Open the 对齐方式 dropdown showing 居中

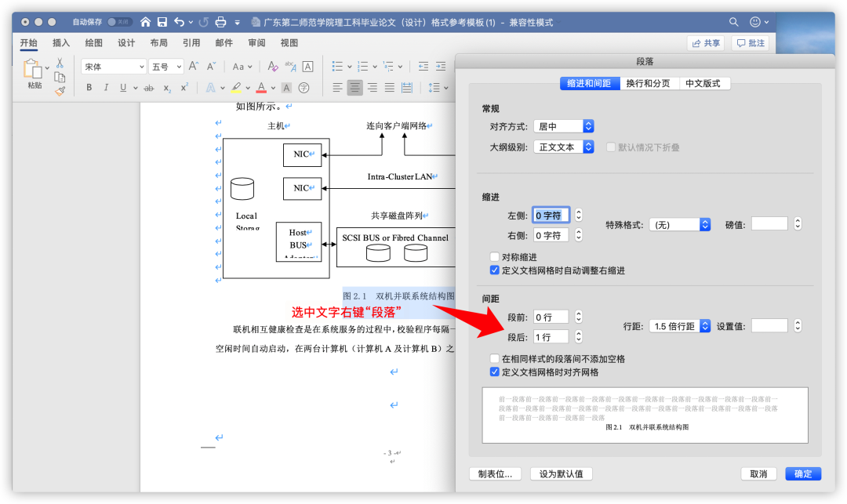(563, 126)
